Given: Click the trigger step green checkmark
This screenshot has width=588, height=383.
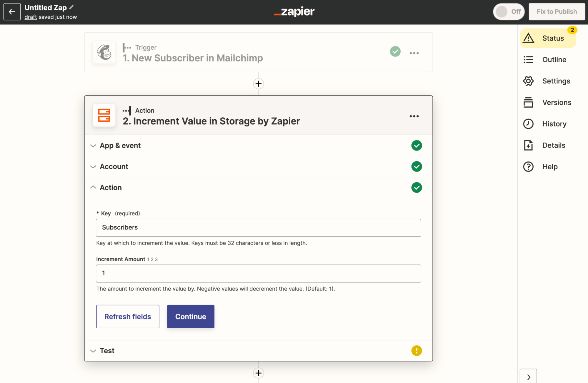Looking at the screenshot, I should point(395,52).
